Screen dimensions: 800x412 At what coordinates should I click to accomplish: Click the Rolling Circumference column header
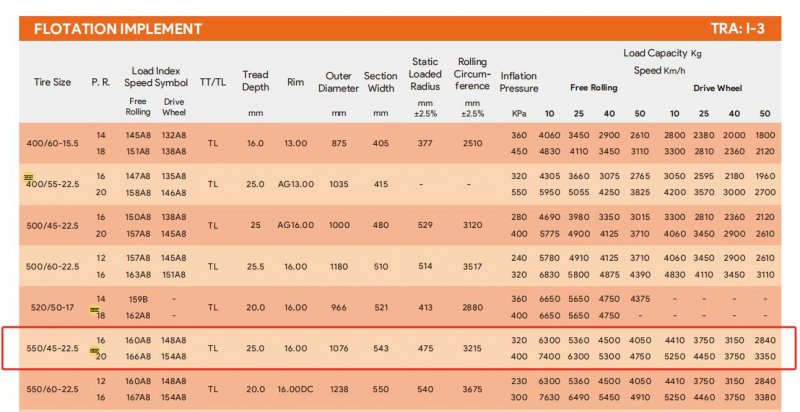coord(472,75)
